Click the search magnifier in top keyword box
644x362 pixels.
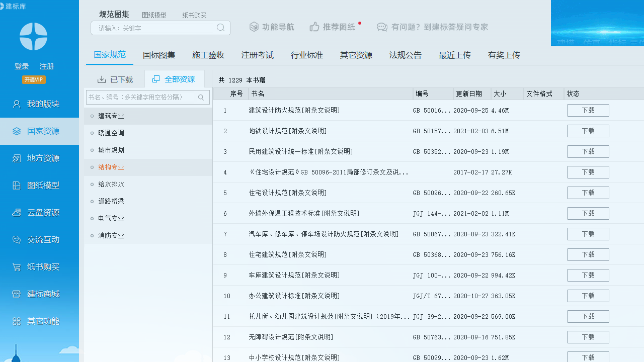220,28
